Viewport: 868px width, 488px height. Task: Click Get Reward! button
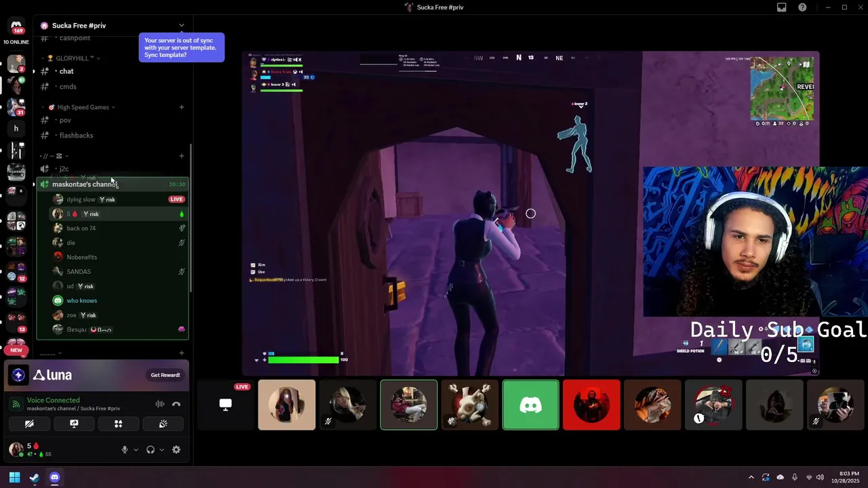[165, 375]
